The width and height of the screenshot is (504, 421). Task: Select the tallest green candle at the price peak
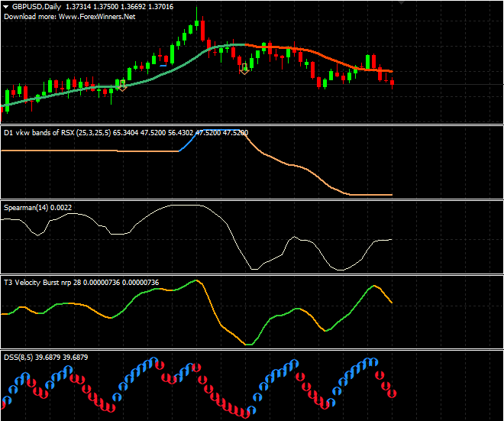point(197,23)
